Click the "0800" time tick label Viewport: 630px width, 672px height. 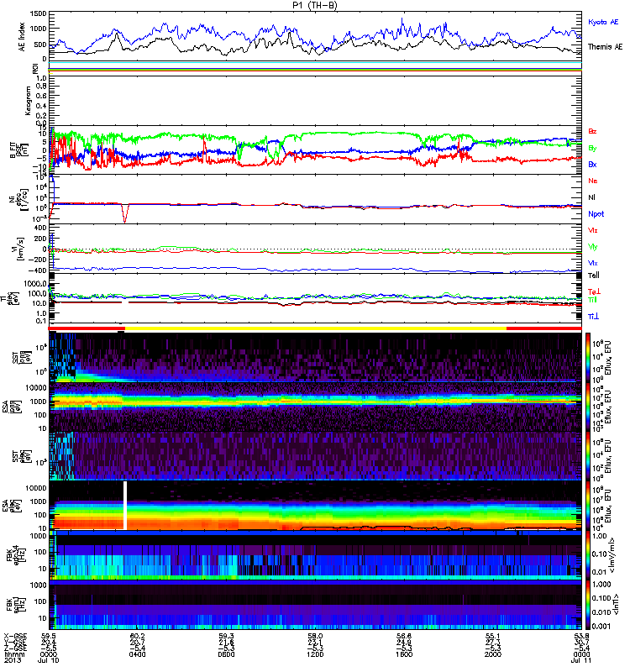pos(226,654)
